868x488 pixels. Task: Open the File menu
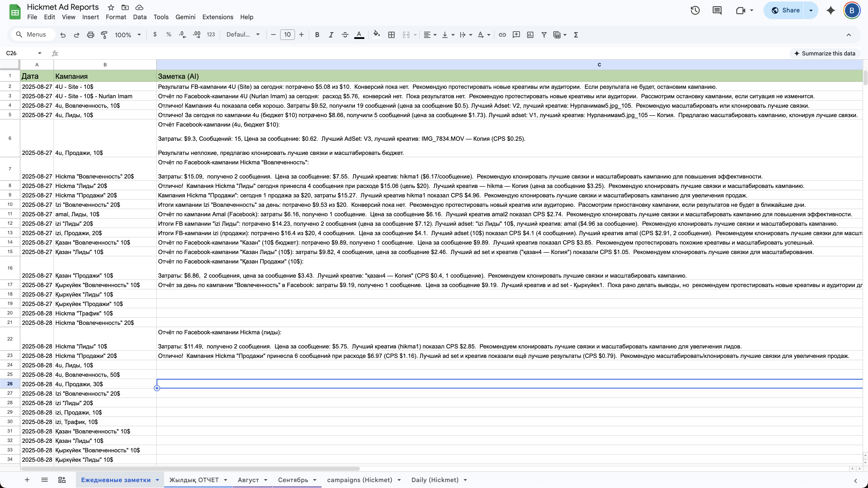32,17
